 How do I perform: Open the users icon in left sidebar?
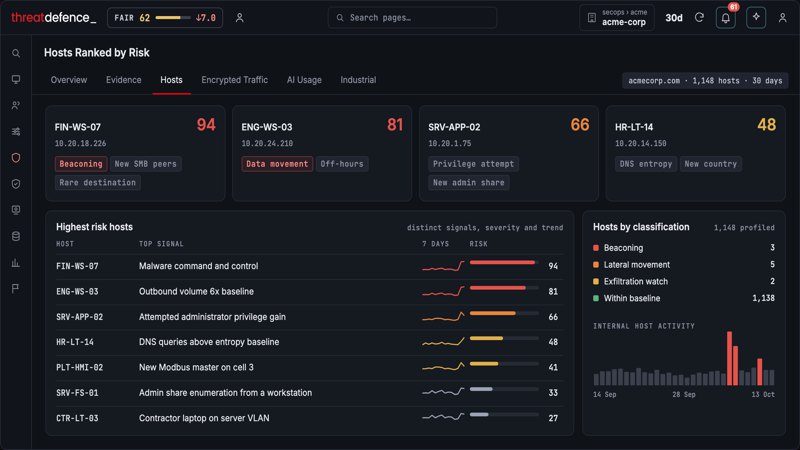[16, 105]
